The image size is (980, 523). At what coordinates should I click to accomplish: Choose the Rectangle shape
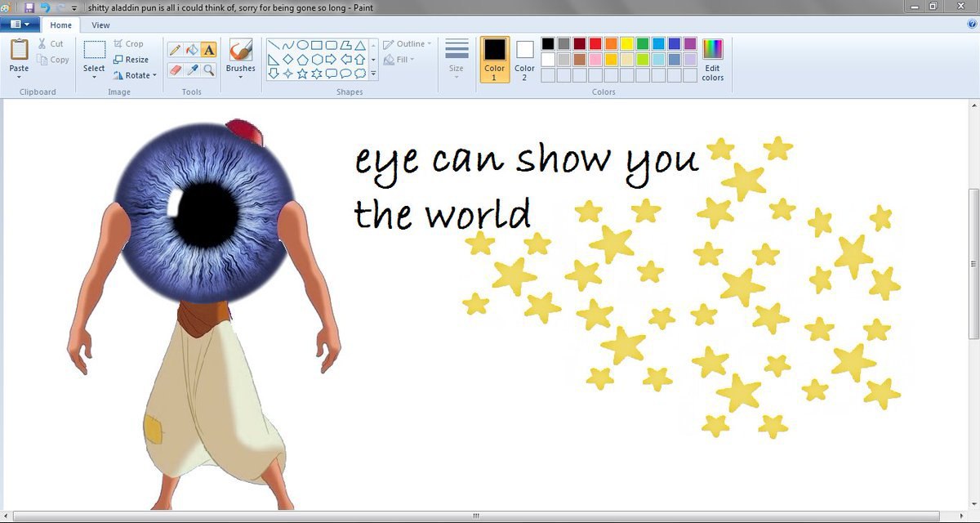(x=317, y=46)
